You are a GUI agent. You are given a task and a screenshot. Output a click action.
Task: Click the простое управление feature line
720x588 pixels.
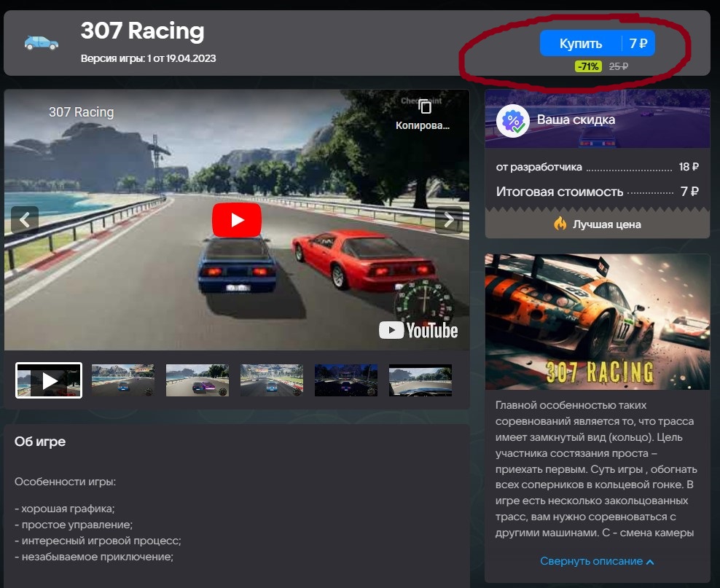[x=74, y=525]
